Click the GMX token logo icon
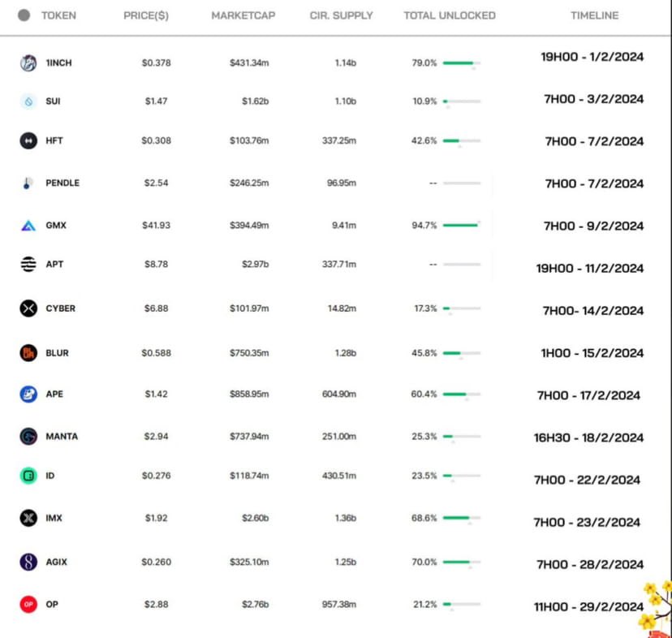 click(28, 225)
